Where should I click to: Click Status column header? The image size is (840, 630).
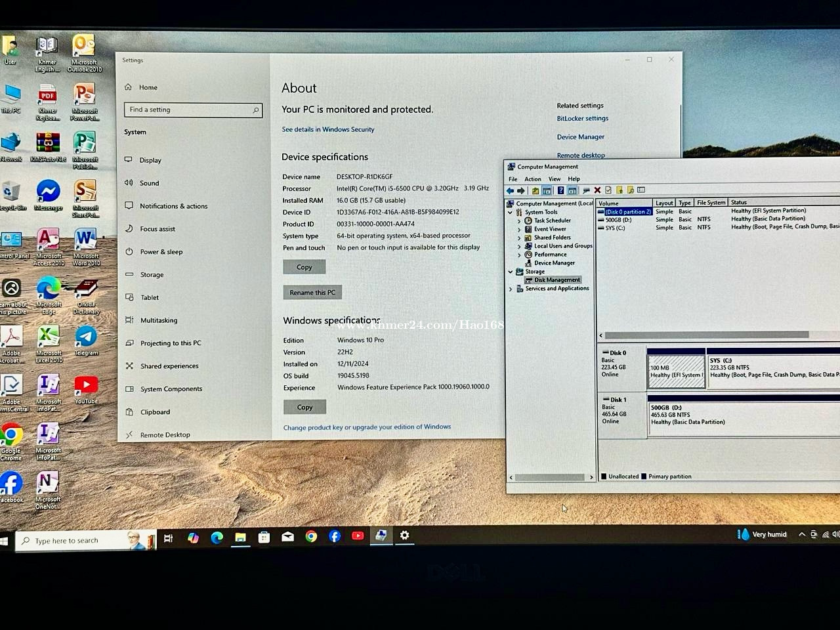pyautogui.click(x=784, y=203)
